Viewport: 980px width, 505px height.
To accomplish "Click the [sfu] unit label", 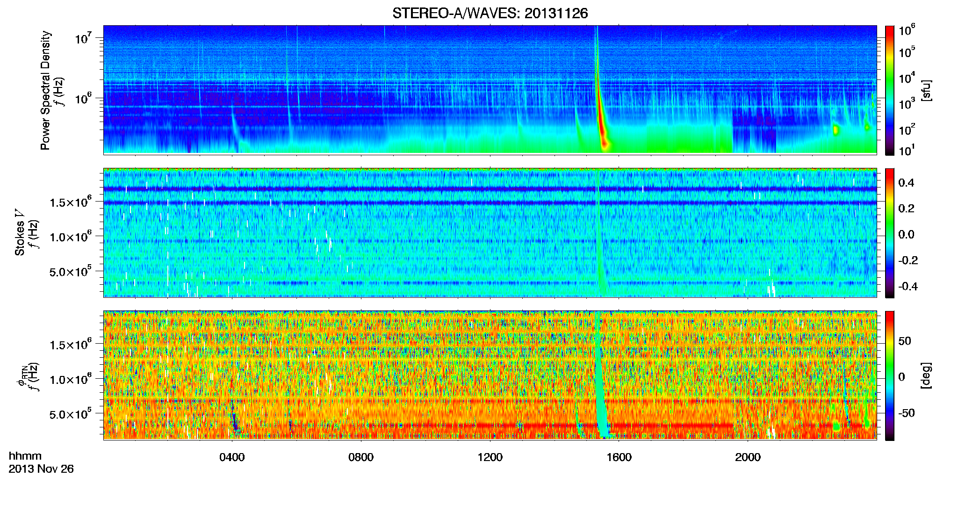I will 926,90.
